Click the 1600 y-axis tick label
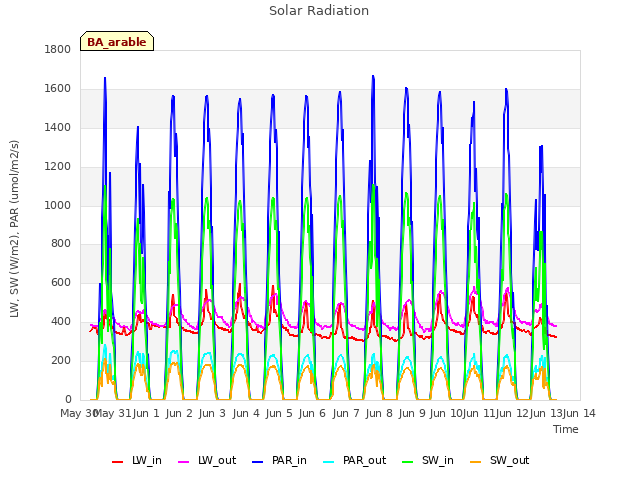The width and height of the screenshot is (640, 480). [58, 89]
